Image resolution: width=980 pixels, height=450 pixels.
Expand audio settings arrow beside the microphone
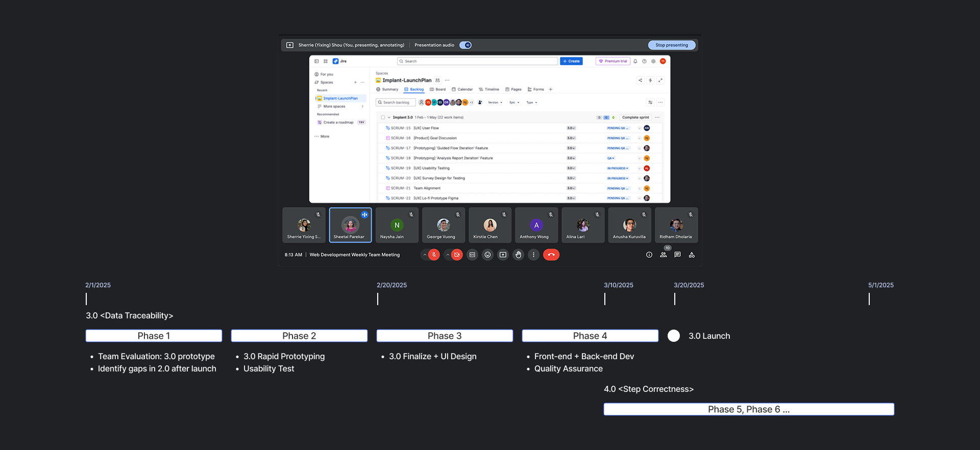425,255
